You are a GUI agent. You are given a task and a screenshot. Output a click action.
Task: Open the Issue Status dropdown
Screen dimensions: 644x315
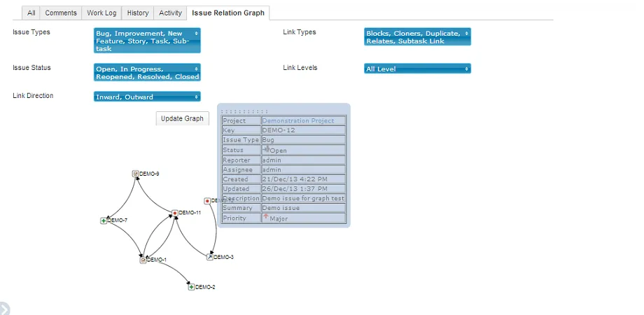pyautogui.click(x=147, y=73)
